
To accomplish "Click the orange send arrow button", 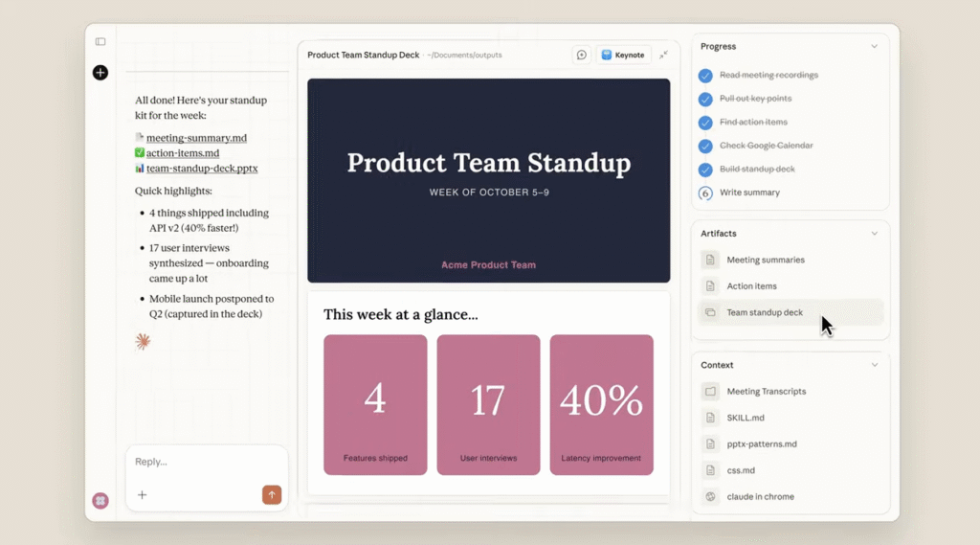I will click(x=272, y=494).
